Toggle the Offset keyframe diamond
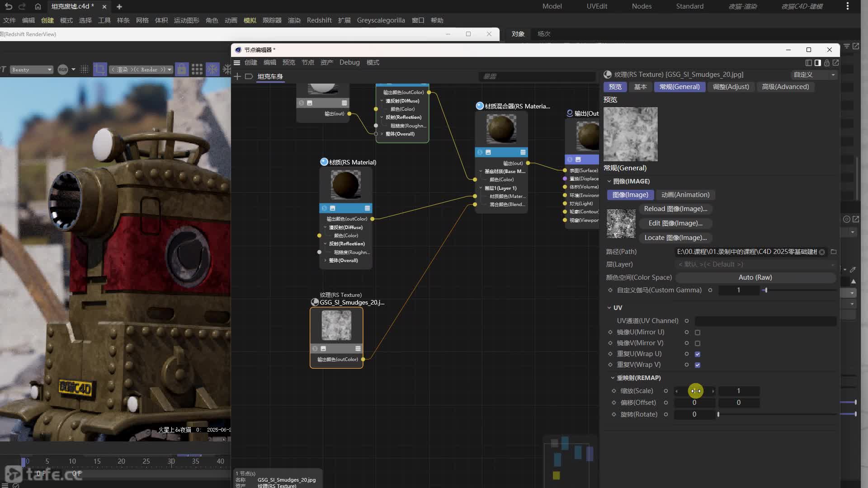 tap(614, 403)
